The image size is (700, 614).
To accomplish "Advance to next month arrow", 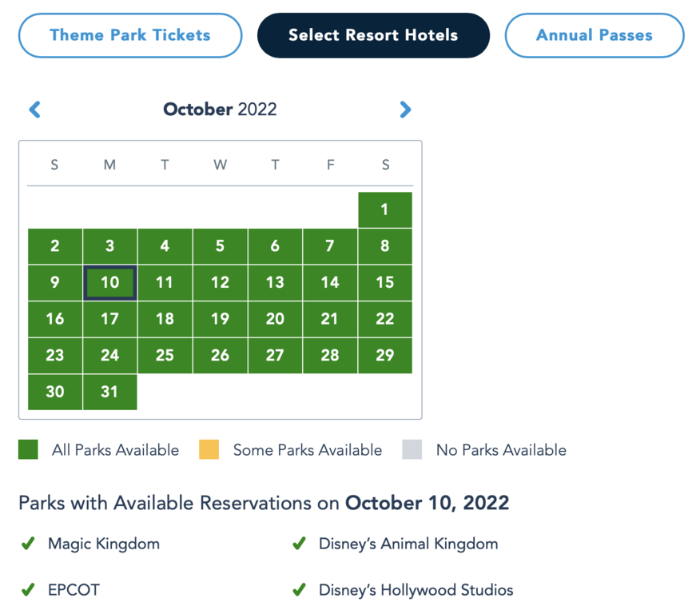I will coord(405,110).
